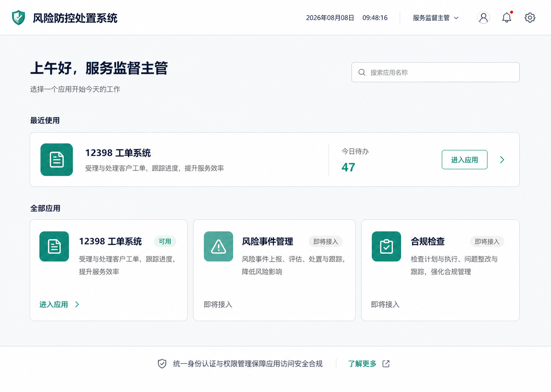Click the arrow next to the 进入应用 link
The image size is (551, 392).
pos(77,304)
